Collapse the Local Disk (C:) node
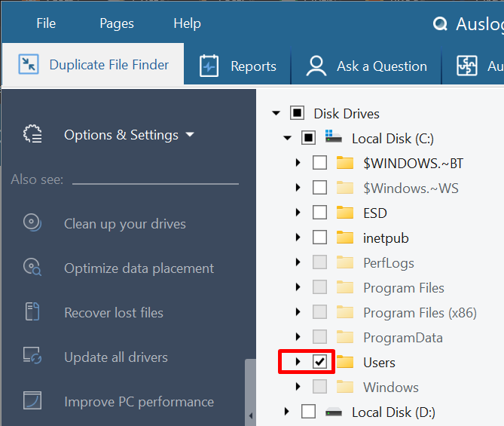The height and width of the screenshot is (426, 504). (x=287, y=139)
